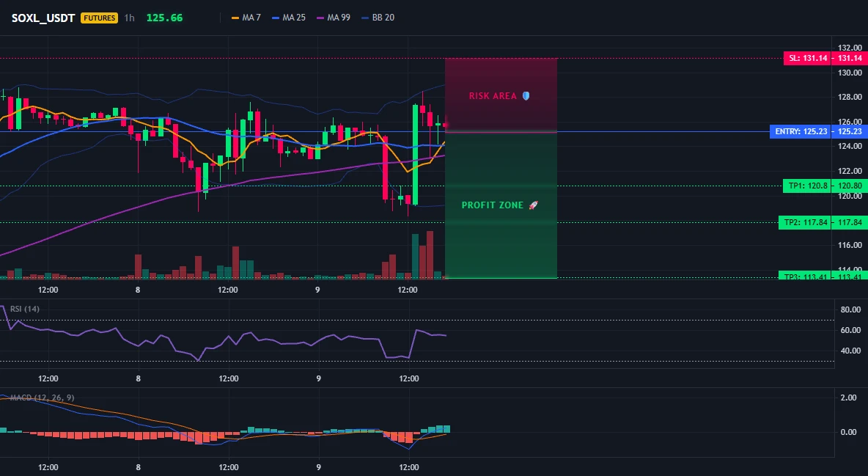Screen dimensions: 868x476
Task: Click the MA 99 purple color dash
Action: tap(320, 18)
